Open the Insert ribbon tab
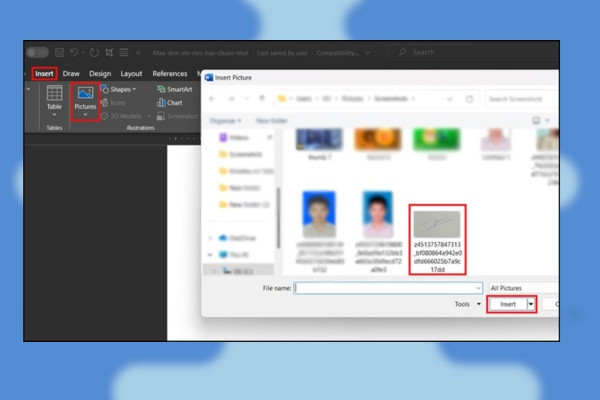 44,73
